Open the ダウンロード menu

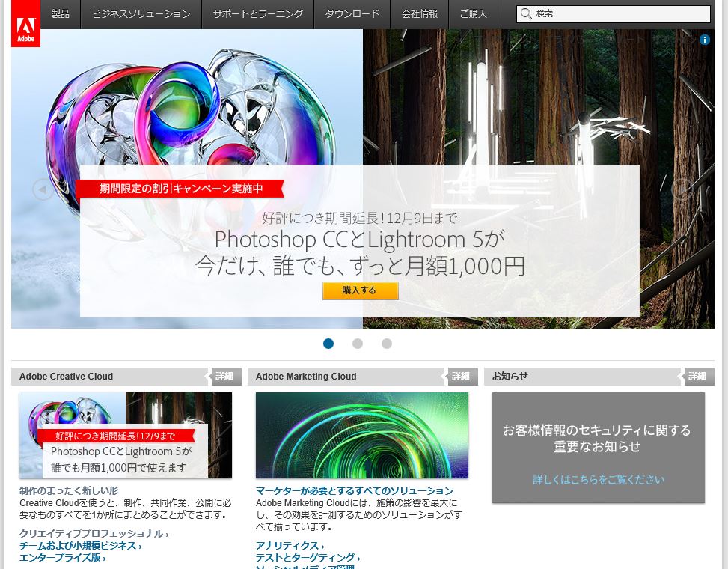[x=352, y=14]
